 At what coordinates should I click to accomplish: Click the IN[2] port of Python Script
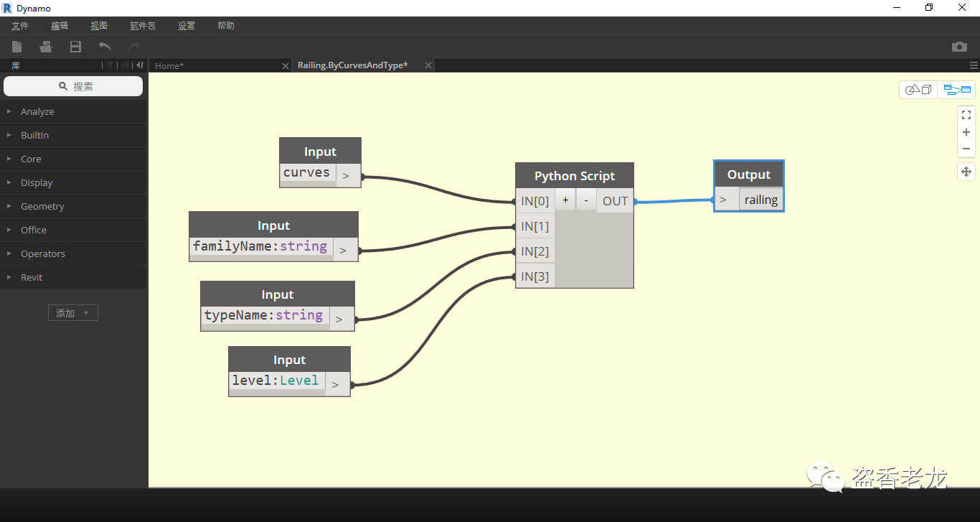click(x=535, y=251)
